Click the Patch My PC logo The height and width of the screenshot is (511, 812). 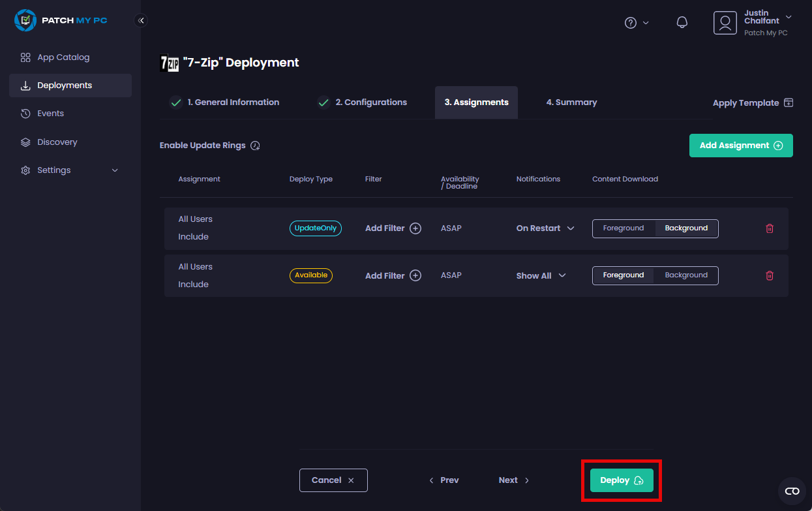point(61,20)
